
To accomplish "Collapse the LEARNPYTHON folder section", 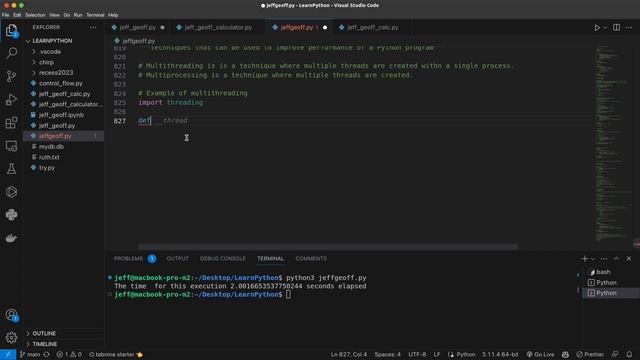I will pos(52,41).
